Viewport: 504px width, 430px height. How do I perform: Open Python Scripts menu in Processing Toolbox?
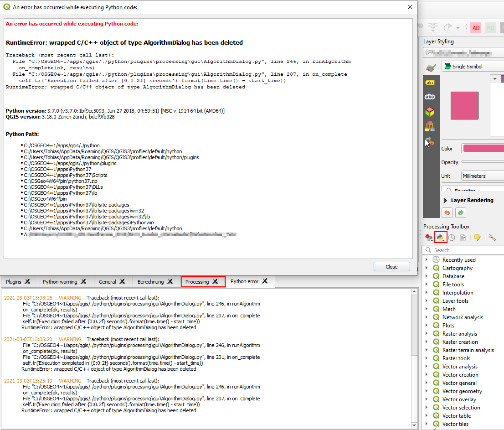coord(440,238)
